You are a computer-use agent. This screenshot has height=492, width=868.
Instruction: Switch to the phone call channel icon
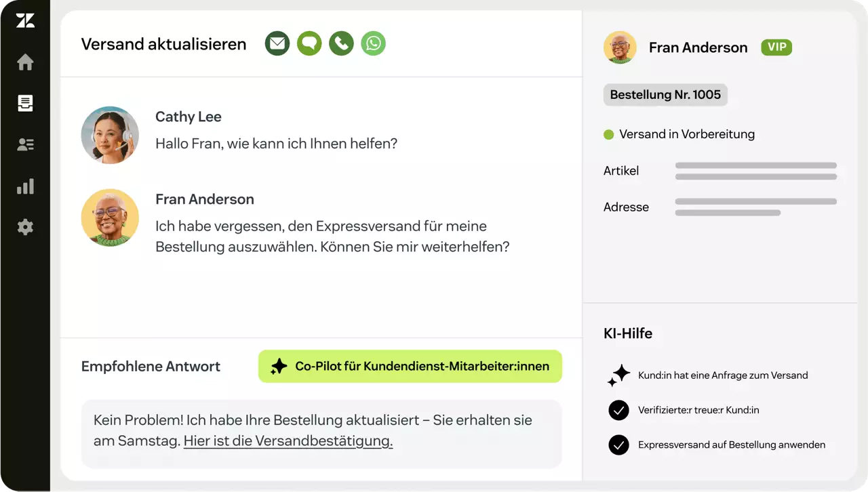tap(341, 43)
